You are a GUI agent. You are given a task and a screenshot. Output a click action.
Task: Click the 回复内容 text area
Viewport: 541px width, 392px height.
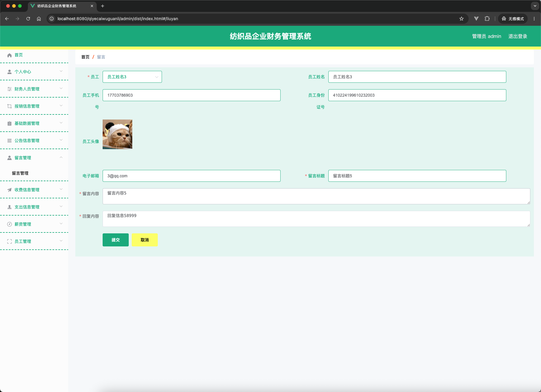tap(316, 219)
